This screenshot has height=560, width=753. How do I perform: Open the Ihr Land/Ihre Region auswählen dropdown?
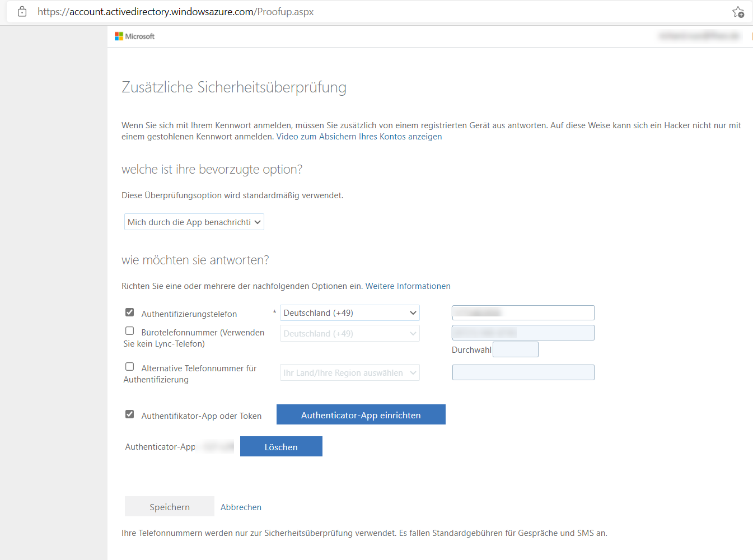(349, 372)
